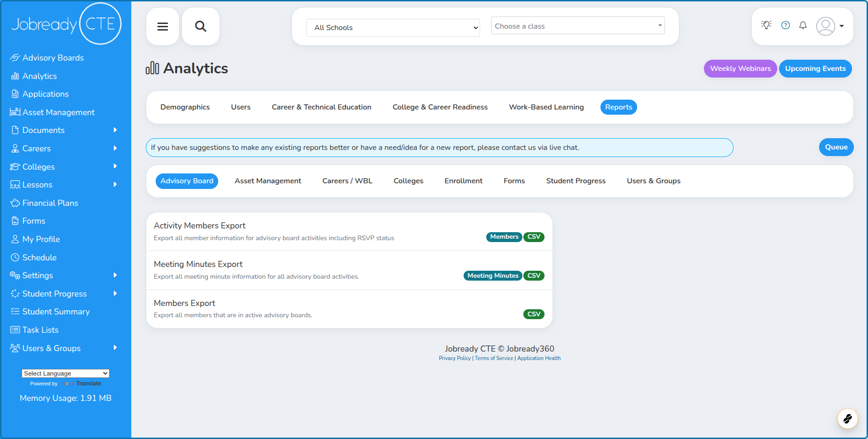Switch to the Demographics tab

[x=185, y=107]
